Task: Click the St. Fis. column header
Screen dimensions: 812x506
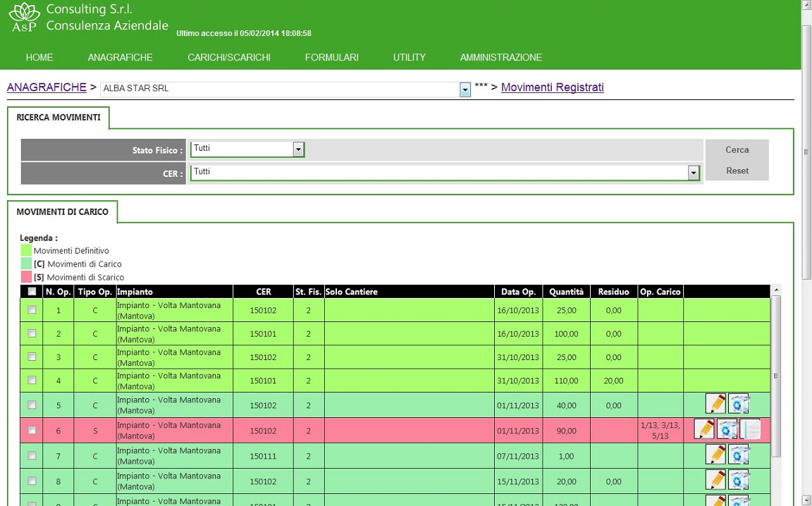Action: point(309,292)
